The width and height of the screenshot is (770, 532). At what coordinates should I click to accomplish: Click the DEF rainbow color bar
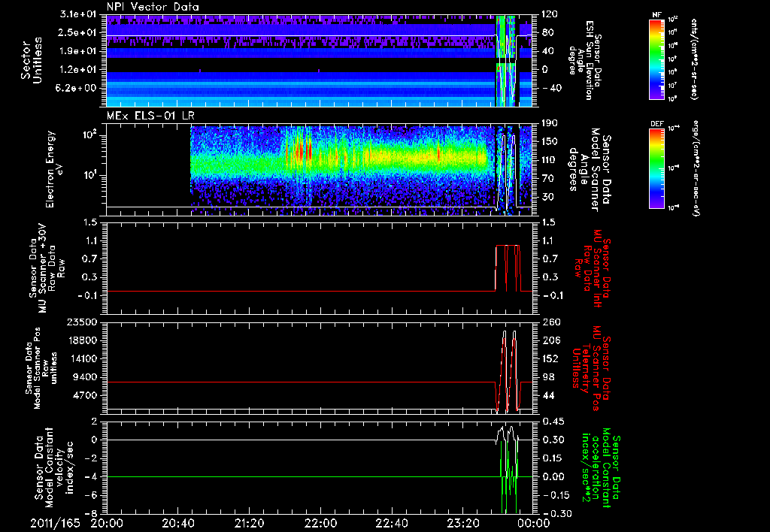coord(656,168)
